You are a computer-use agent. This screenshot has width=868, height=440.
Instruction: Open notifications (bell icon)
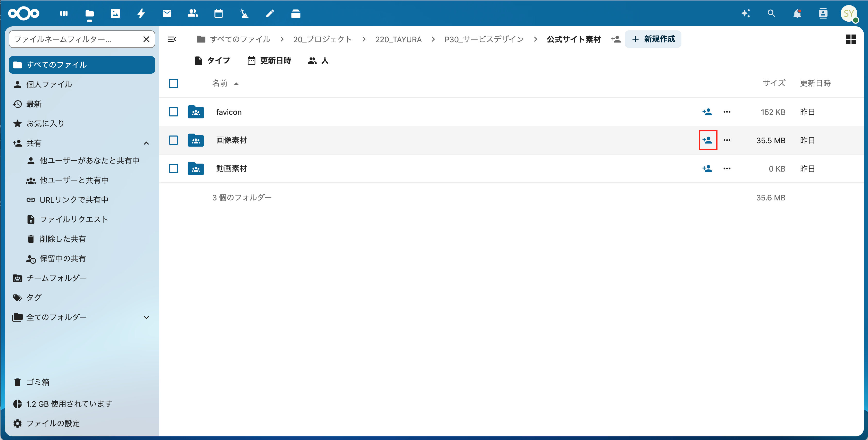coord(797,13)
